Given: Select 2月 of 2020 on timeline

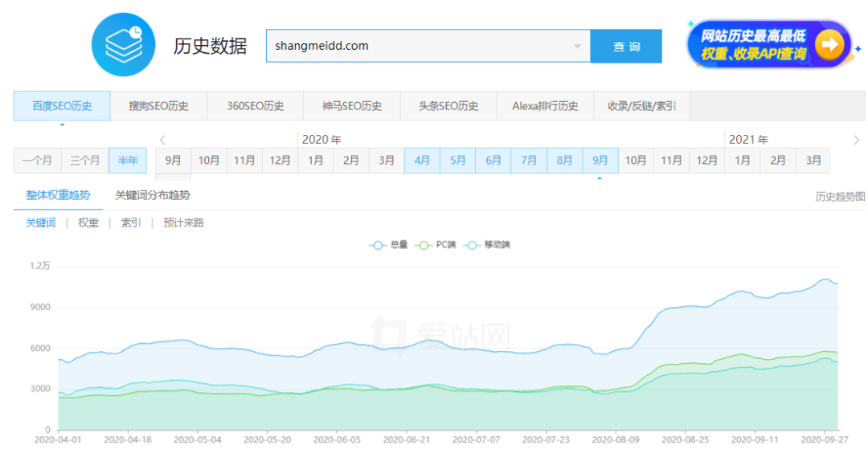Looking at the screenshot, I should (351, 161).
